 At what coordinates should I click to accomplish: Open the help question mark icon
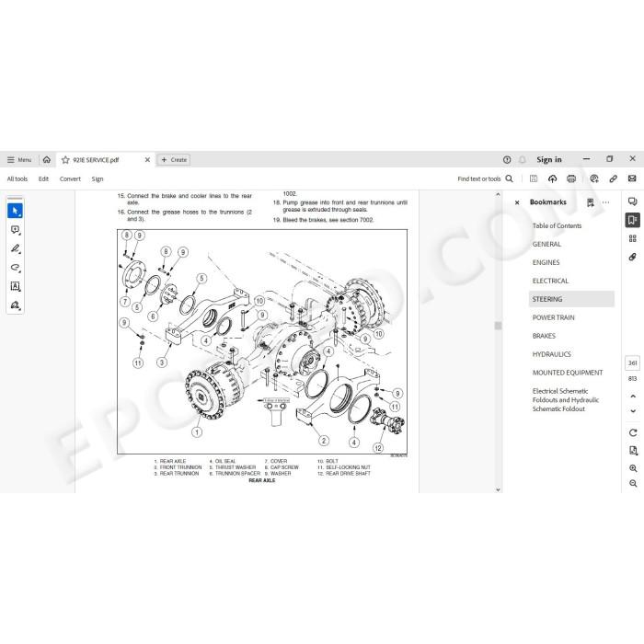point(507,160)
